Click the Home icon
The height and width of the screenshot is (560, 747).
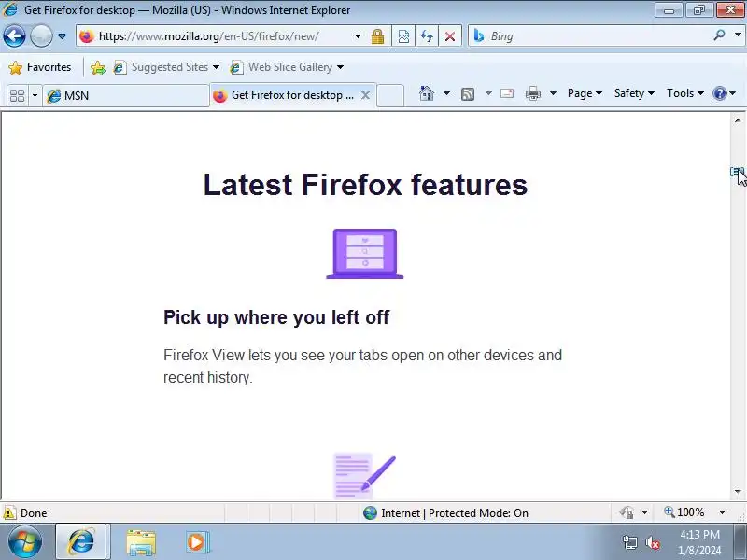427,93
